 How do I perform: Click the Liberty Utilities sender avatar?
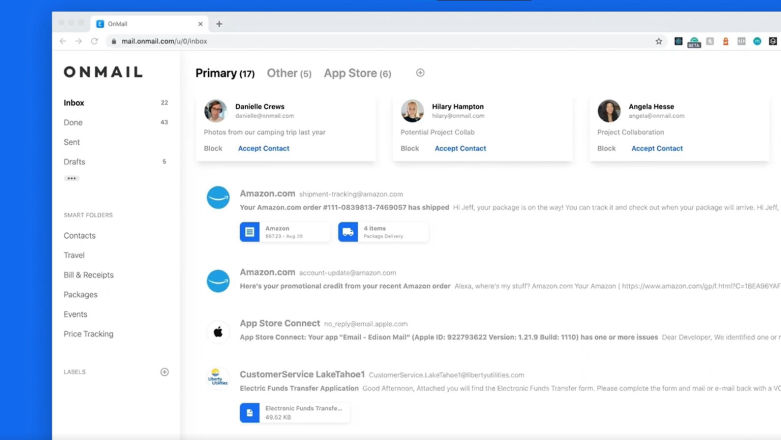[218, 378]
